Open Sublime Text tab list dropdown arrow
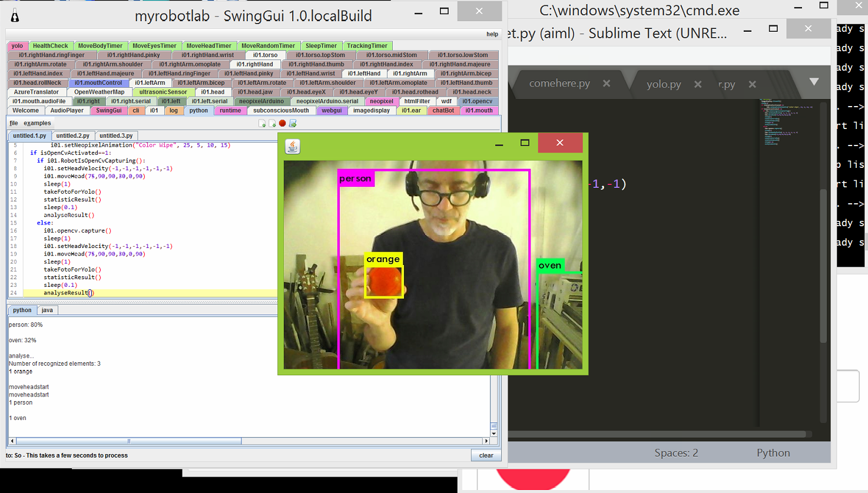868x493 pixels. click(x=814, y=82)
